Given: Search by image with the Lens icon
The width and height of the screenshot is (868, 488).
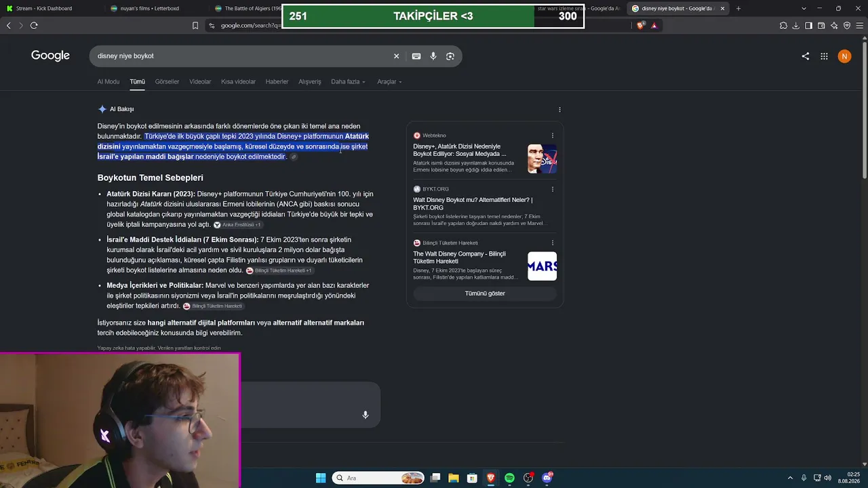Looking at the screenshot, I should [x=450, y=56].
